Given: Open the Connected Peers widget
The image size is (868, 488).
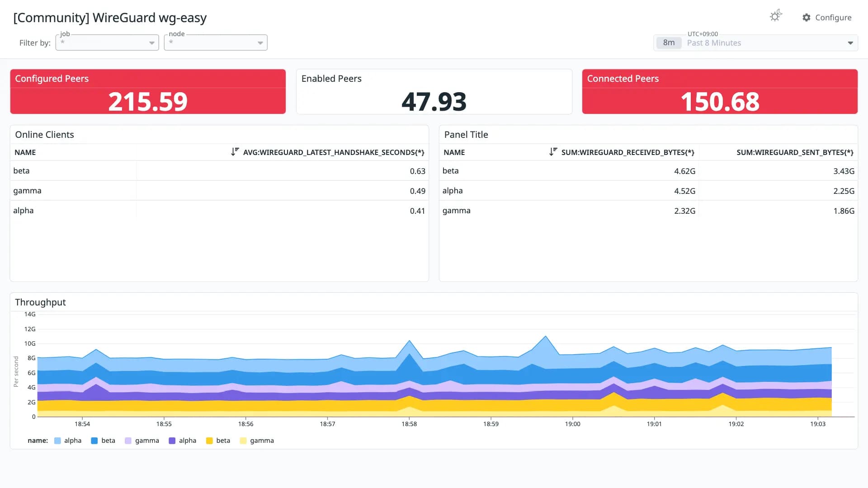Looking at the screenshot, I should (x=720, y=91).
